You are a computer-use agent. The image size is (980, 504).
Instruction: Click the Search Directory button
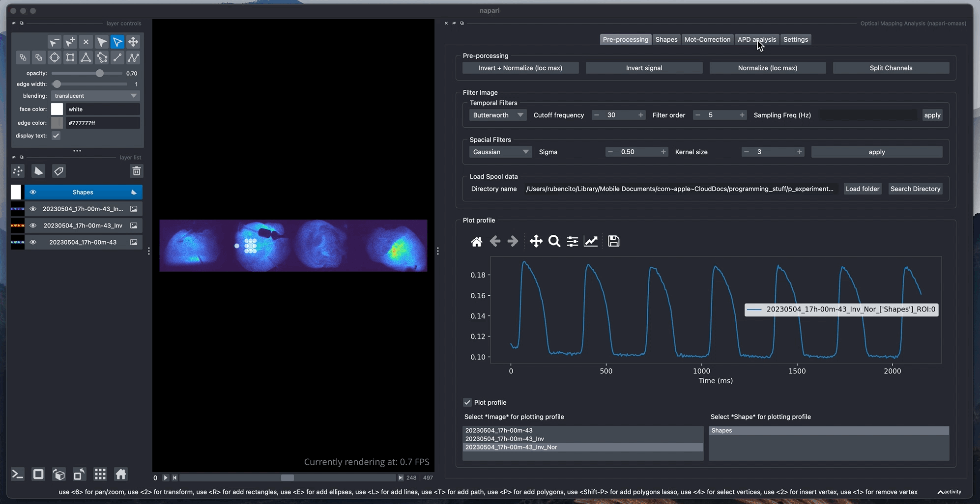coord(915,189)
